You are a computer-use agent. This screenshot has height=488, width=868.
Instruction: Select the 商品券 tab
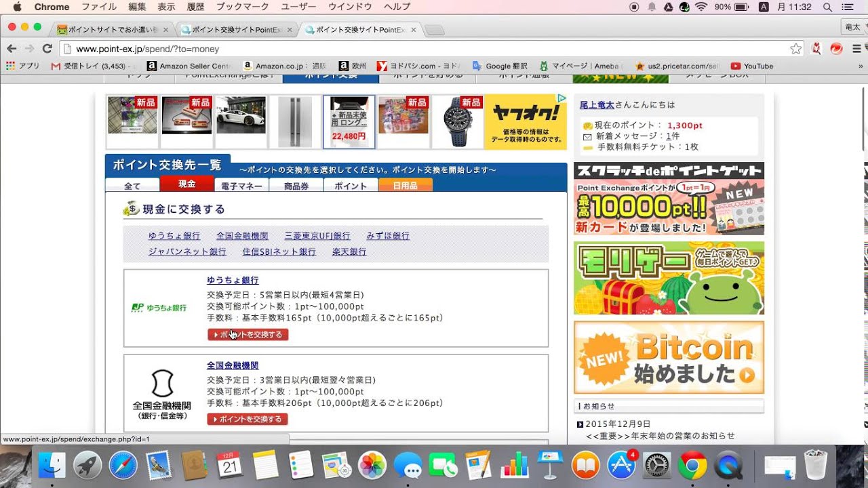tap(296, 185)
